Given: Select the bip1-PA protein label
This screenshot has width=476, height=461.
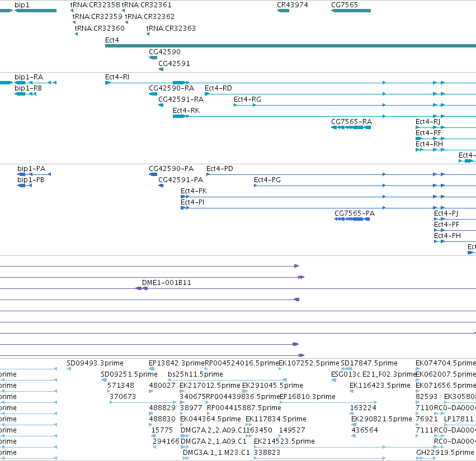Looking at the screenshot, I should [x=31, y=169].
